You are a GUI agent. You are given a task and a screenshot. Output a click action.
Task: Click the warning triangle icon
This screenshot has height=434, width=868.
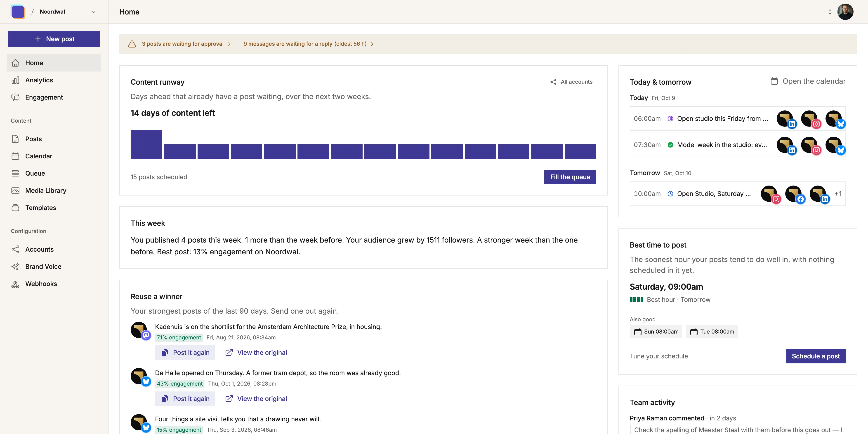(x=132, y=44)
